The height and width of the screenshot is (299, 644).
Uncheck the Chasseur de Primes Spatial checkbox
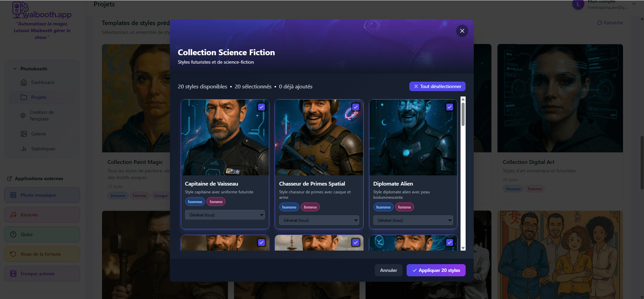tap(355, 107)
